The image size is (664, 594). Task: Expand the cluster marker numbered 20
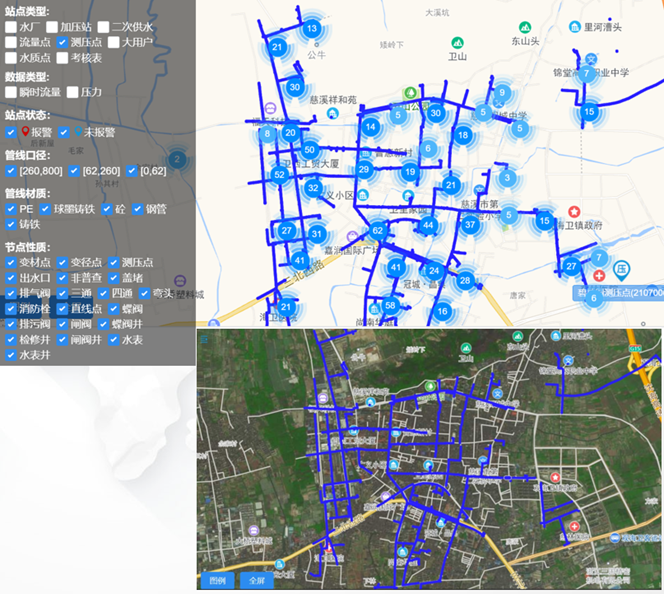[x=290, y=133]
